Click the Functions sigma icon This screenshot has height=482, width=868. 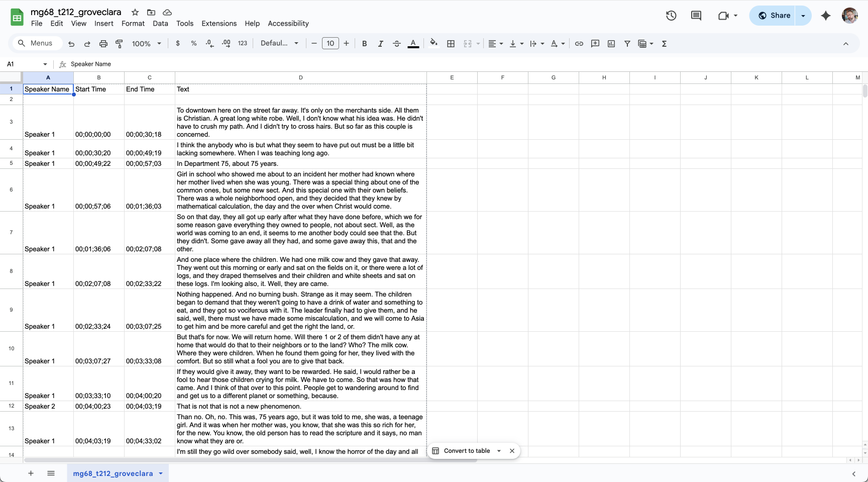pos(664,44)
